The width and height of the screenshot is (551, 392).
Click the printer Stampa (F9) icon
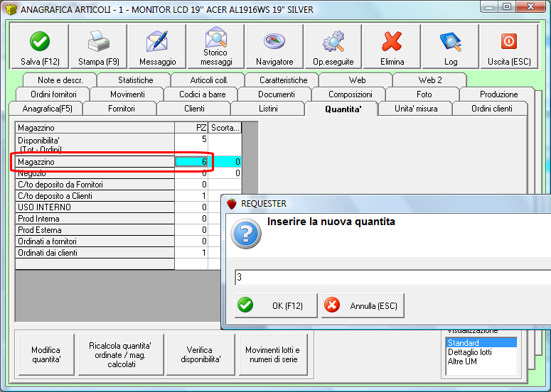98,41
